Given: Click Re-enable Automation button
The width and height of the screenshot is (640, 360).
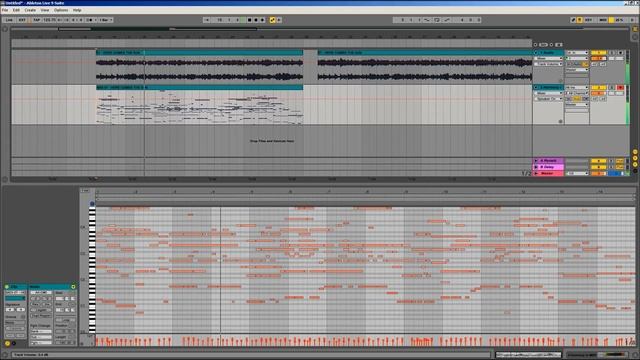Looking at the screenshot, I should coord(279,20).
